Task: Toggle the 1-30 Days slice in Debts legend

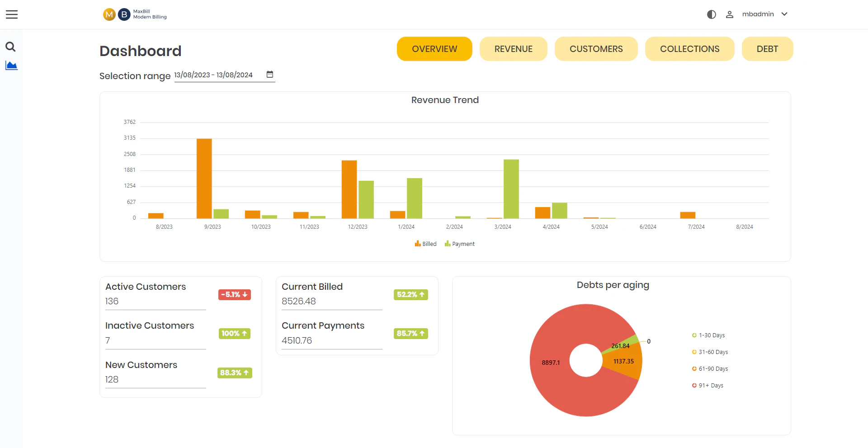Action: coord(709,335)
